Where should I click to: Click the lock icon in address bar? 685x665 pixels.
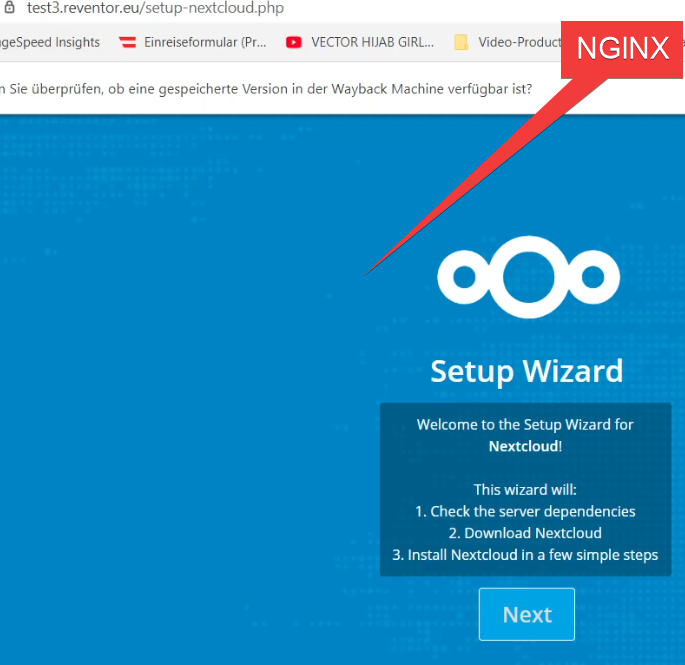coord(9,7)
